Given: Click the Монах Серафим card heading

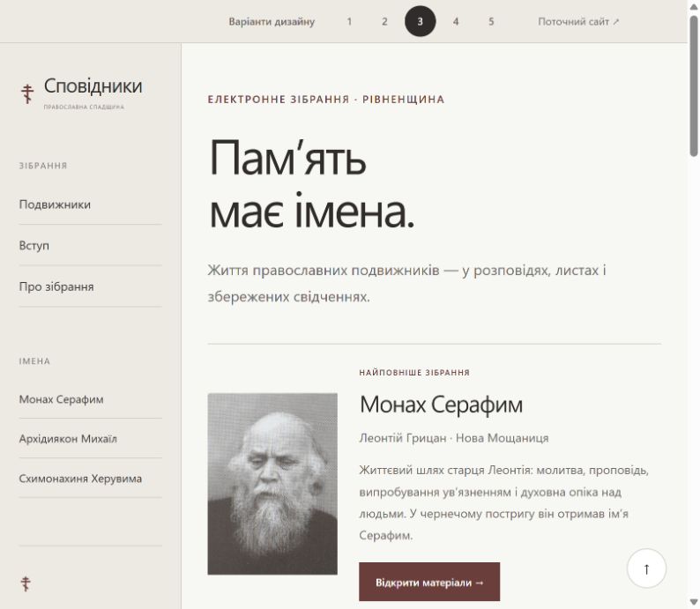Looking at the screenshot, I should point(441,405).
